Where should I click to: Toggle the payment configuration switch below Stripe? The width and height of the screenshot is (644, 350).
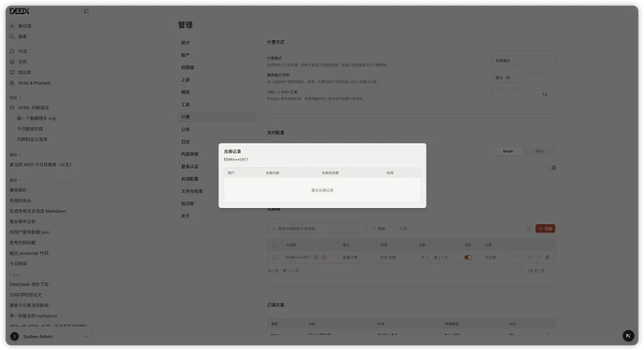[552, 168]
